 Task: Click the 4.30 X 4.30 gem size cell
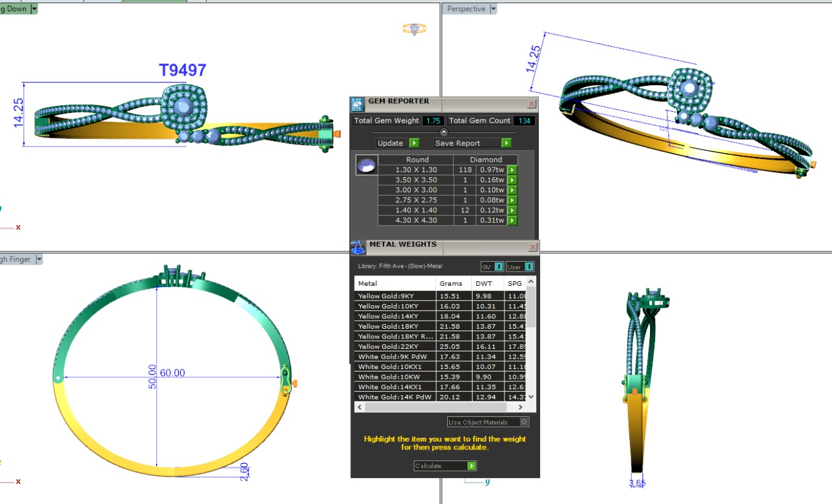coord(417,220)
